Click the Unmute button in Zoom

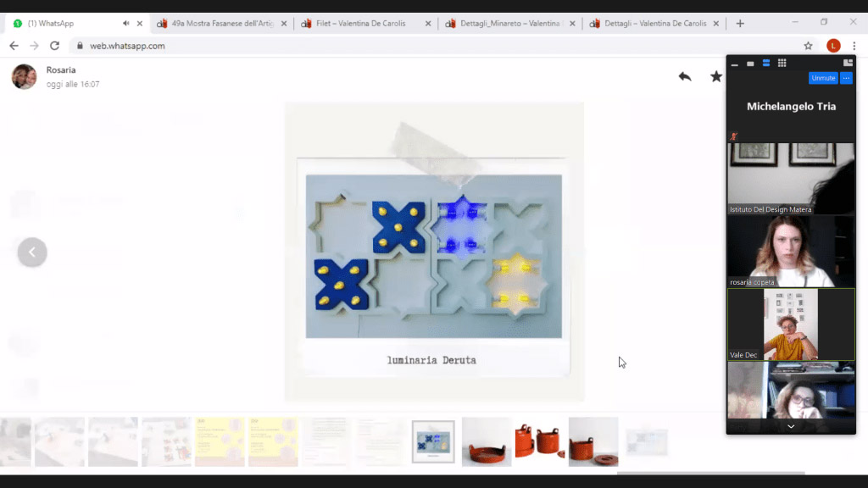[x=823, y=78]
